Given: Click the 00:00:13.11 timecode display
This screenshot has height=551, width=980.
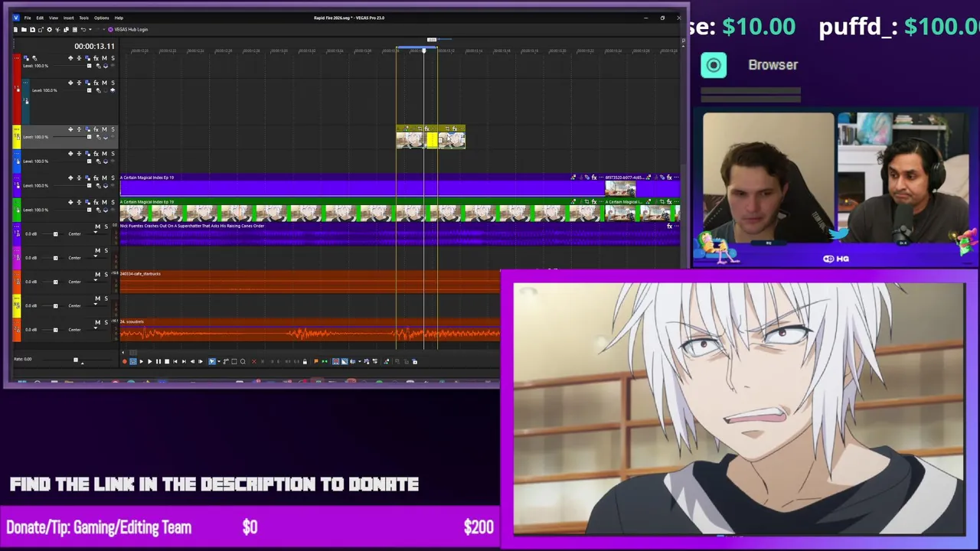Looking at the screenshot, I should pos(94,46).
